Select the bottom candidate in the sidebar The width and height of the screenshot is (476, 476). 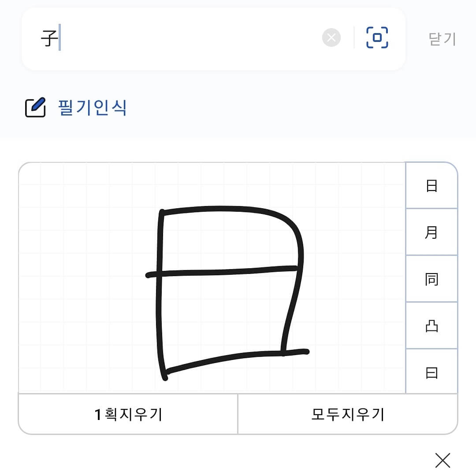pyautogui.click(x=431, y=372)
